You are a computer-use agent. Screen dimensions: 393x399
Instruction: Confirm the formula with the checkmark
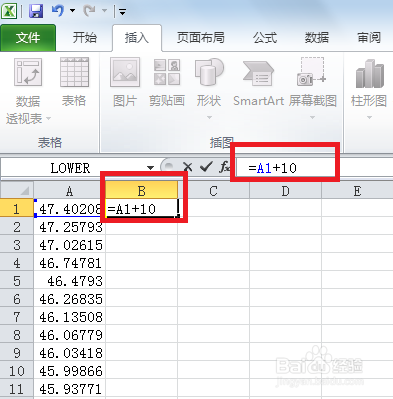click(x=206, y=167)
